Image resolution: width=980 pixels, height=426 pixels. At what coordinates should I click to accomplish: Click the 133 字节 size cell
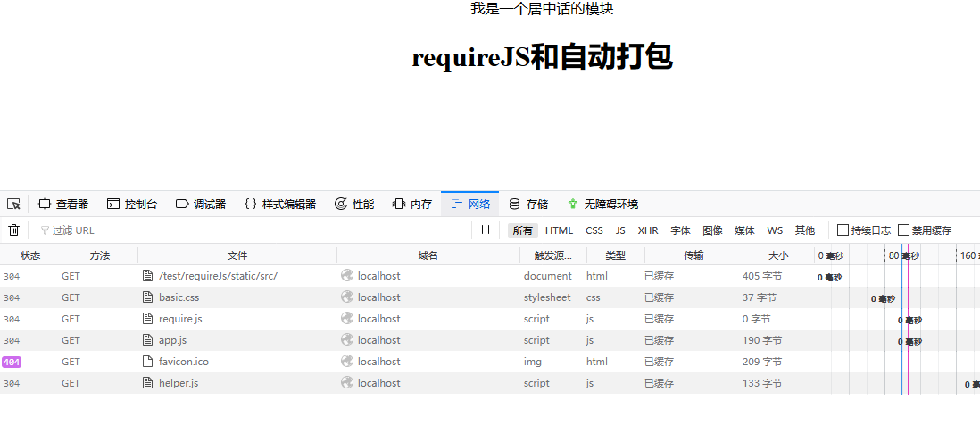[762, 383]
